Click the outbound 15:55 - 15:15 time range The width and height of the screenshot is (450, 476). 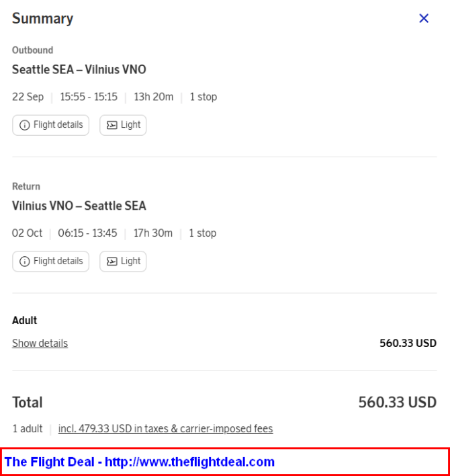(89, 97)
